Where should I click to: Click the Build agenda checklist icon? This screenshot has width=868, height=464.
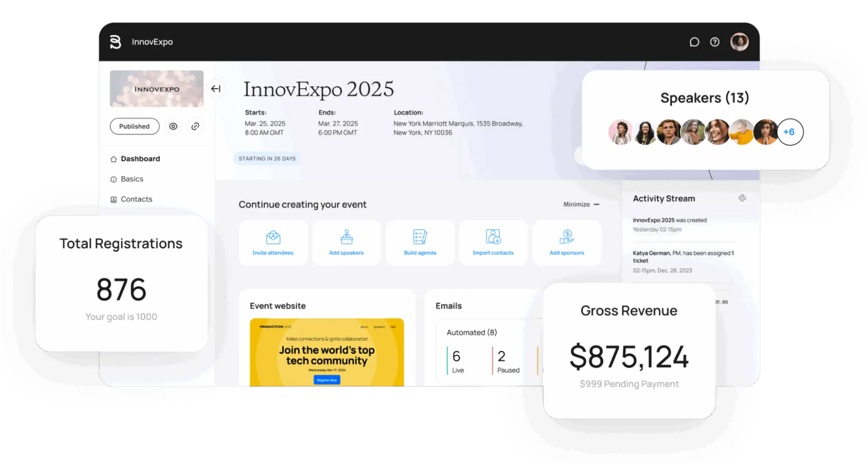point(420,237)
